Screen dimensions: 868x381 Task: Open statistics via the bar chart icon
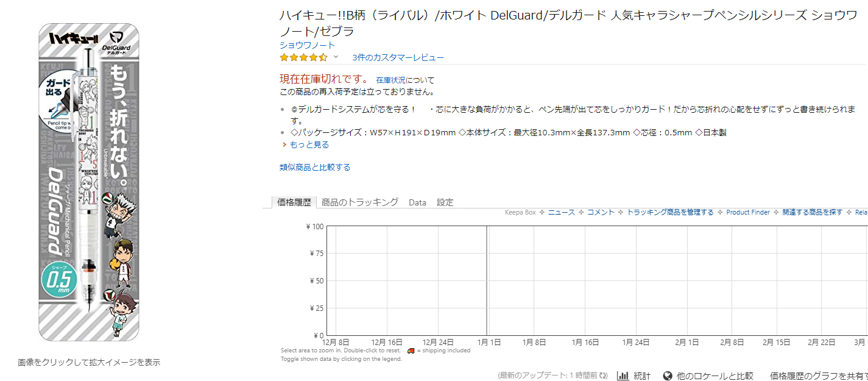[623, 376]
